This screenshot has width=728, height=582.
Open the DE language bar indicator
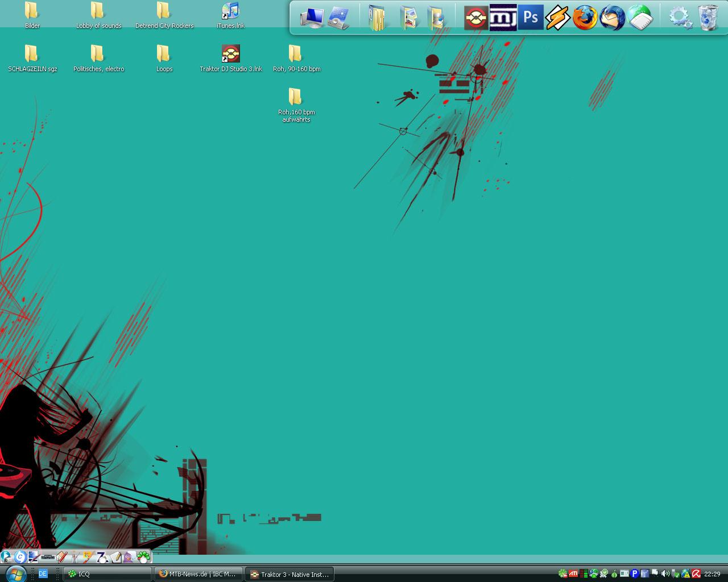pos(43,573)
